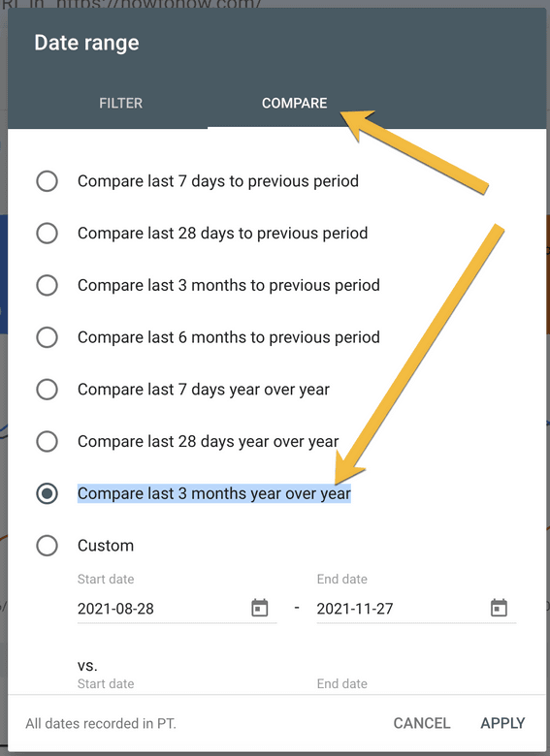Choose Compare last 28 days to previous period

pyautogui.click(x=47, y=234)
